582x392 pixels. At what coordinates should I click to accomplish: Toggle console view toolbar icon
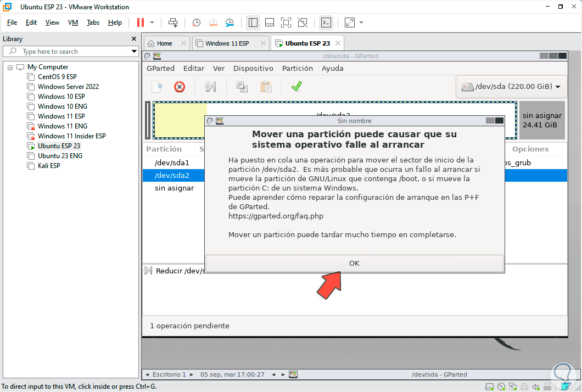click(x=326, y=23)
